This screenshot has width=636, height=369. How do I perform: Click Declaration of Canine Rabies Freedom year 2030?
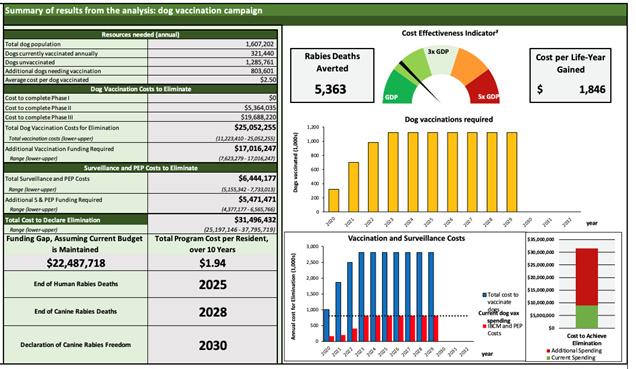(x=213, y=345)
